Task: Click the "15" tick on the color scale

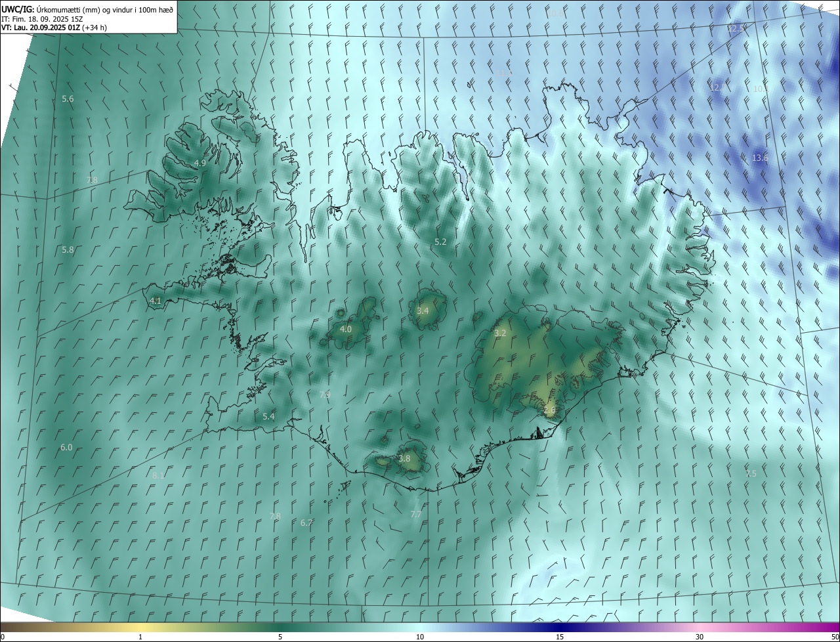Action: tap(560, 637)
